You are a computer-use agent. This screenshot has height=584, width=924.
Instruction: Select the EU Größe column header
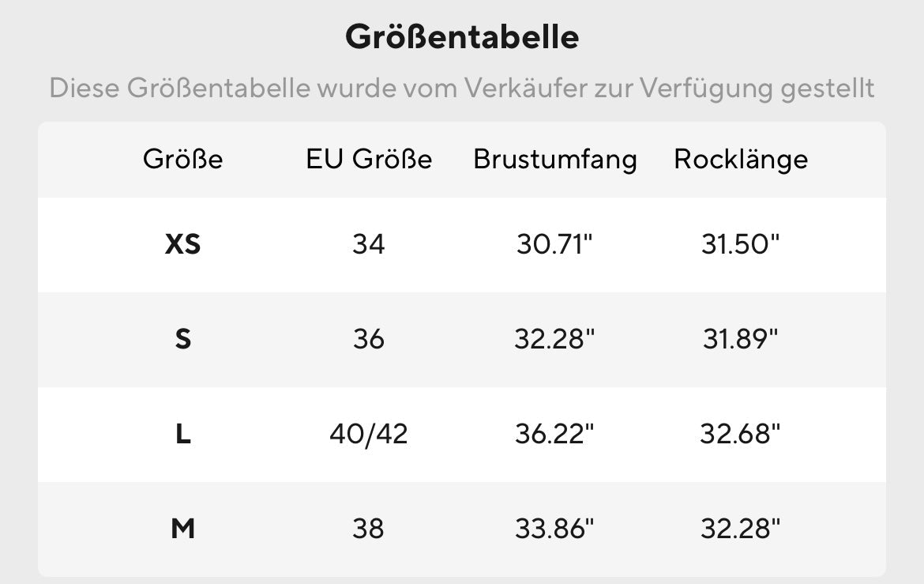tap(369, 160)
